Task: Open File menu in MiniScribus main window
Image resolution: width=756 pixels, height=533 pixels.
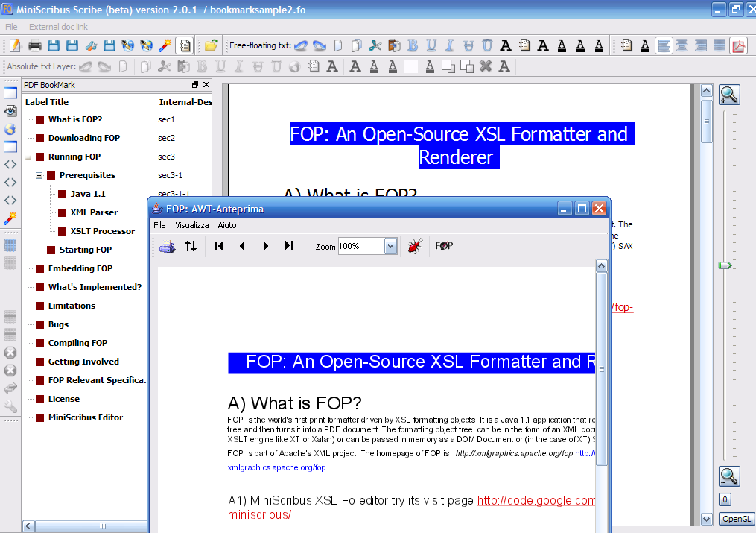Action: coord(12,27)
